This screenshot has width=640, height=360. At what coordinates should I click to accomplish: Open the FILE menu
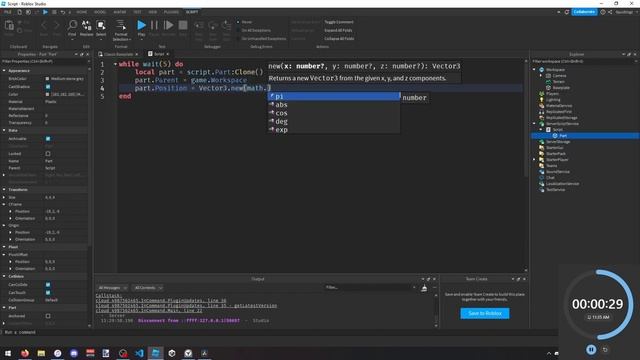tap(7, 12)
